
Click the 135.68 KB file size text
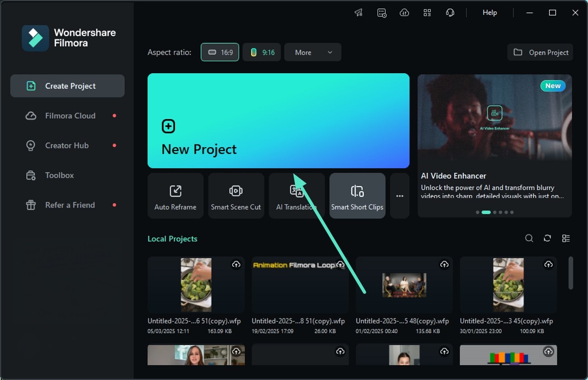pos(428,331)
